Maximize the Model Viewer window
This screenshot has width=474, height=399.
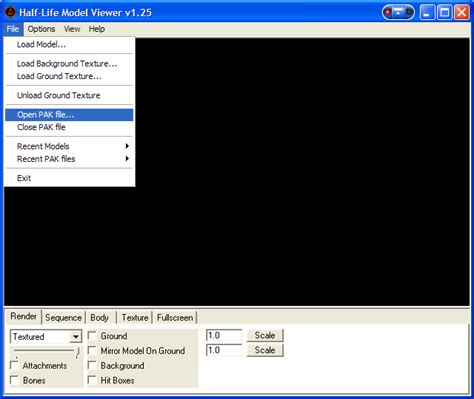tap(444, 13)
